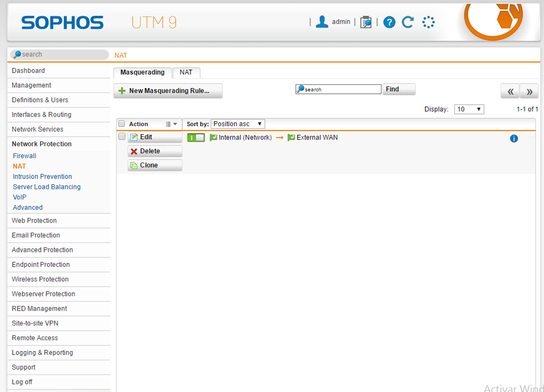This screenshot has height=392, width=544.
Task: Focus the rule list search field
Action: click(x=338, y=89)
